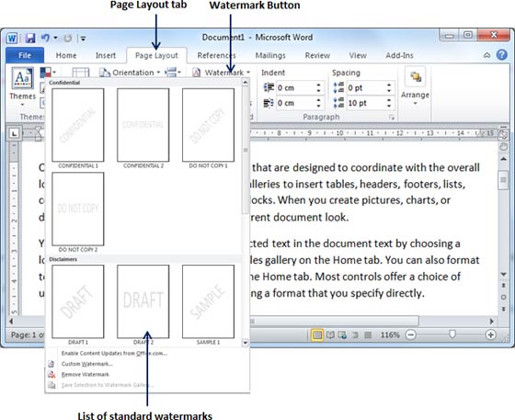This screenshot has width=515, height=420.
Task: Open the Orientation dropdown
Action: [130, 73]
